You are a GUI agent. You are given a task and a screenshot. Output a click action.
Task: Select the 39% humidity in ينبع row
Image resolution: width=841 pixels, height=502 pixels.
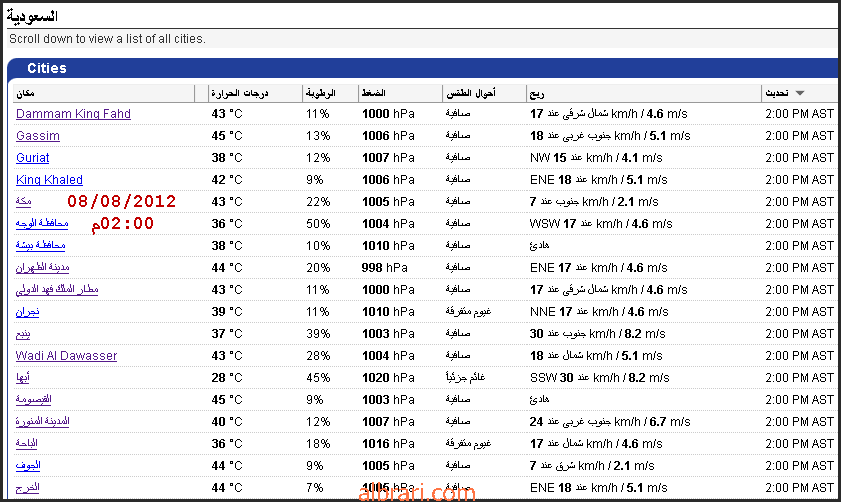pos(318,334)
